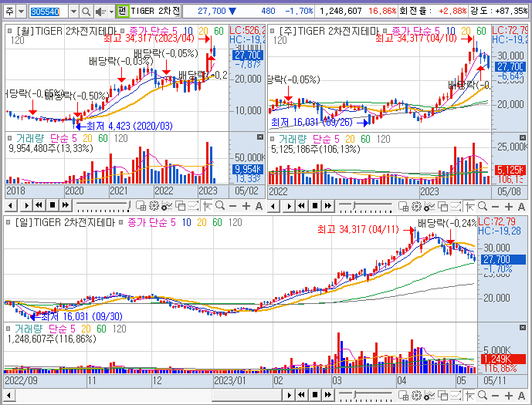The width and height of the screenshot is (532, 405).
Task: Zoom out weekly chart with minus
Action: [496, 206]
